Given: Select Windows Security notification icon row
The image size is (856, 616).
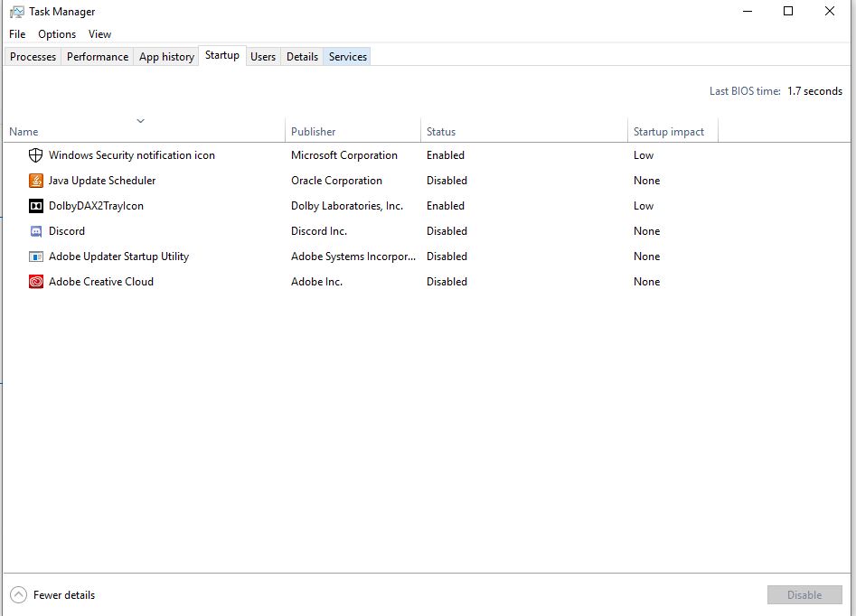Looking at the screenshot, I should [x=427, y=155].
